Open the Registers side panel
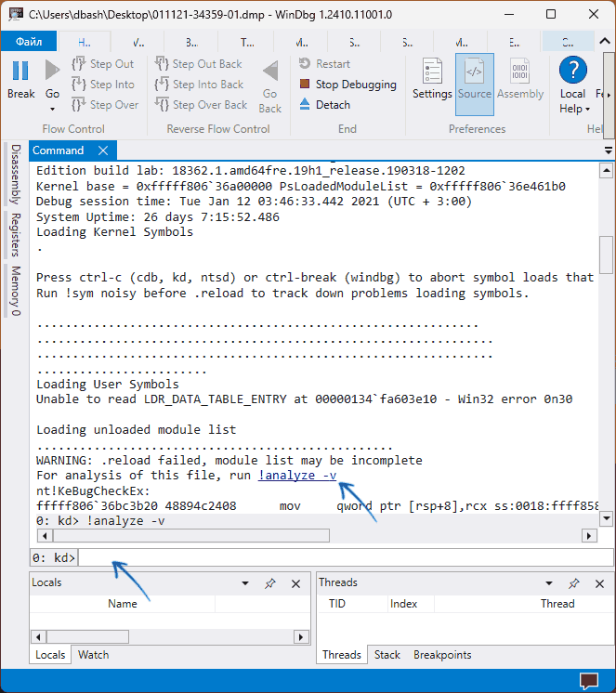 (16, 235)
